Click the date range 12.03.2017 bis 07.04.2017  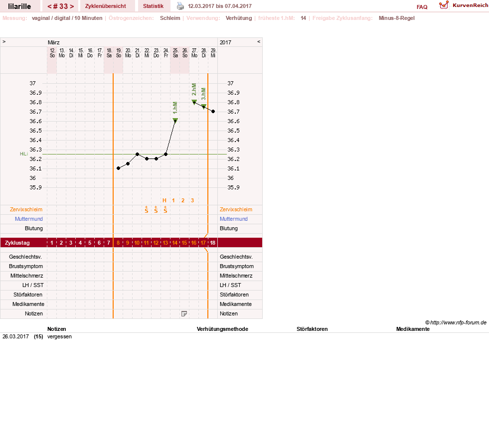tap(220, 6)
